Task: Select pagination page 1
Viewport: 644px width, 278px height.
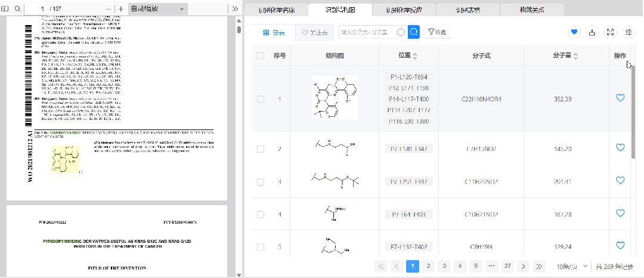Action: 413,267
